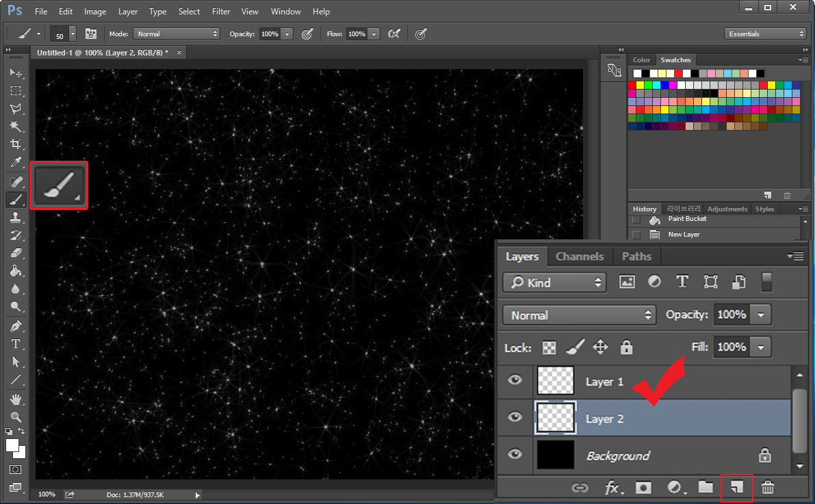Add a layer mask
Image resolution: width=815 pixels, height=504 pixels.
coord(643,488)
